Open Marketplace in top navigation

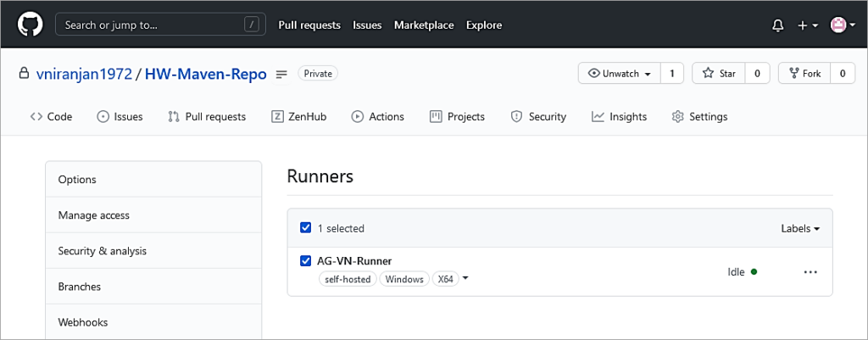point(424,25)
